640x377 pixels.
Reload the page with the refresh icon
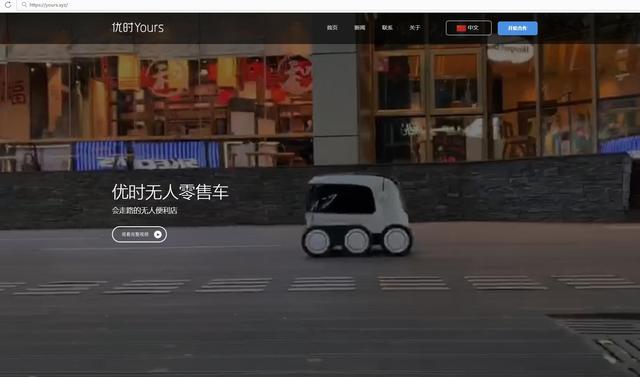(8, 5)
